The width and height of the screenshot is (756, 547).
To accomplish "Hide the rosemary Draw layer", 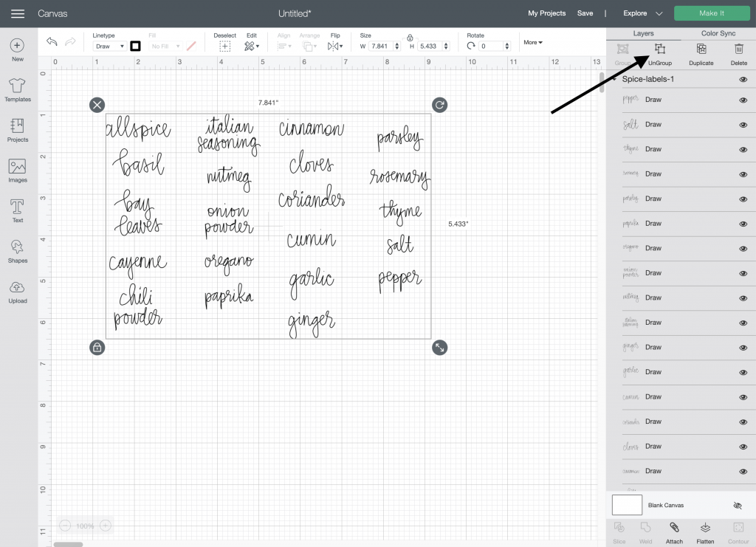I will [x=743, y=174].
